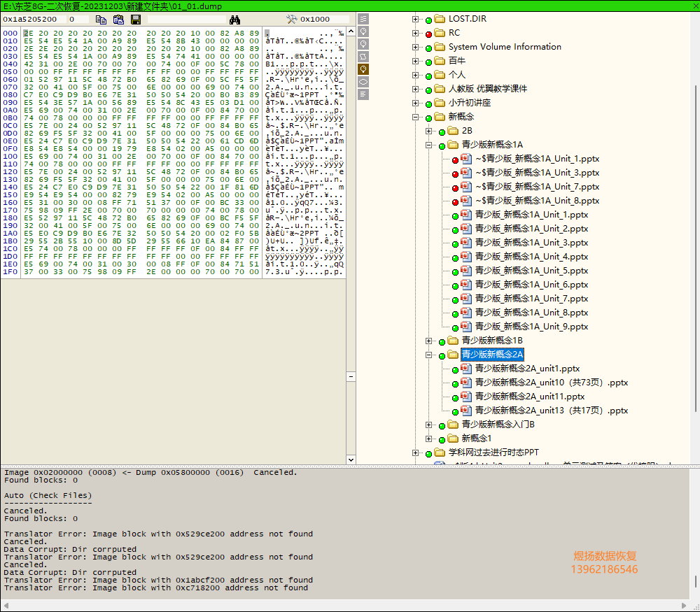Expand the 小升初讲座 folder node
Image resolution: width=700 pixels, height=612 pixels.
[416, 103]
